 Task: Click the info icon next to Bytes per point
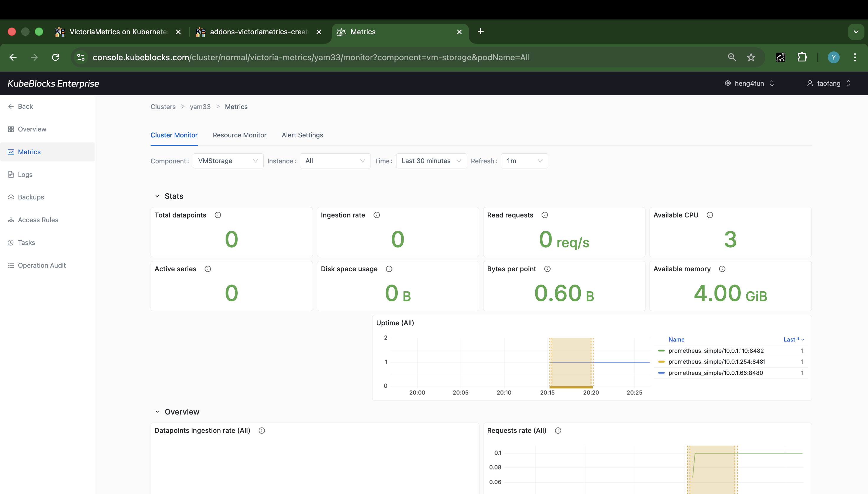tap(547, 269)
